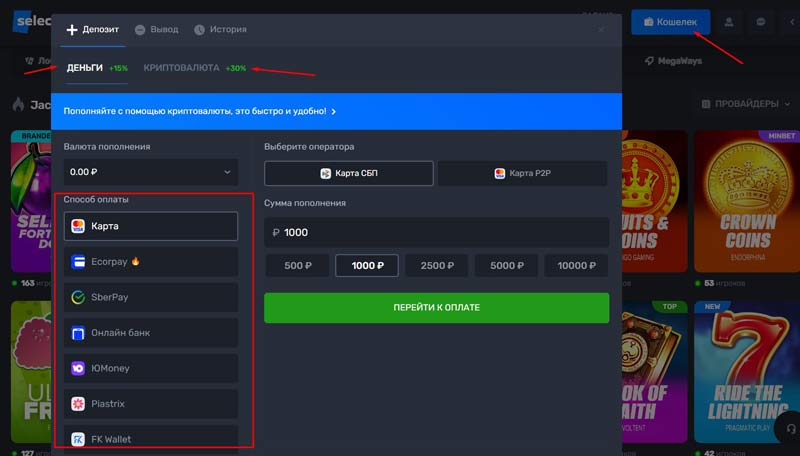Screen dimensions: 800x456
Task: Expand the Валюта пополнения dropdown
Action: tap(150, 172)
